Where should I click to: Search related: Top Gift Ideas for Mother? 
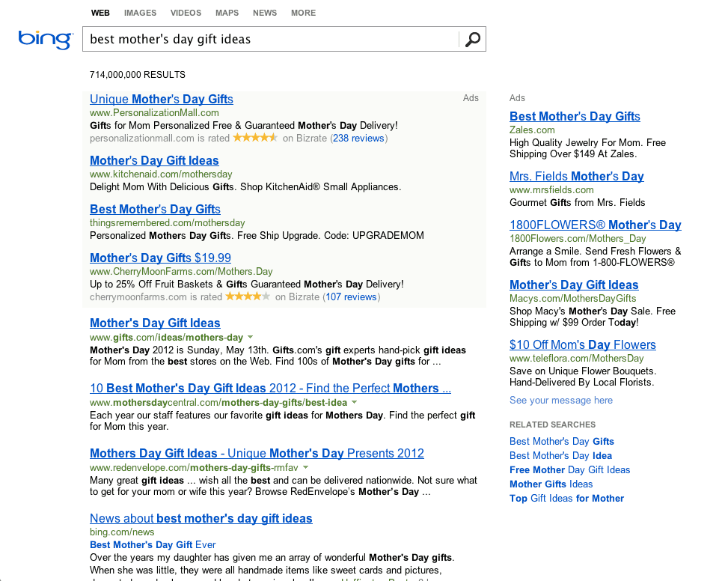566,499
